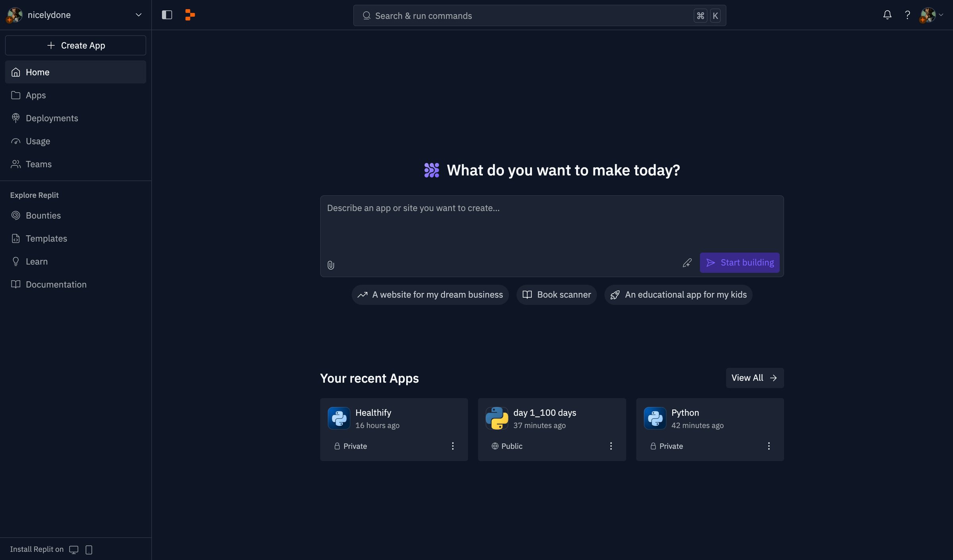The image size is (953, 560).
Task: Click the Healthify Private lock label
Action: pyautogui.click(x=351, y=446)
